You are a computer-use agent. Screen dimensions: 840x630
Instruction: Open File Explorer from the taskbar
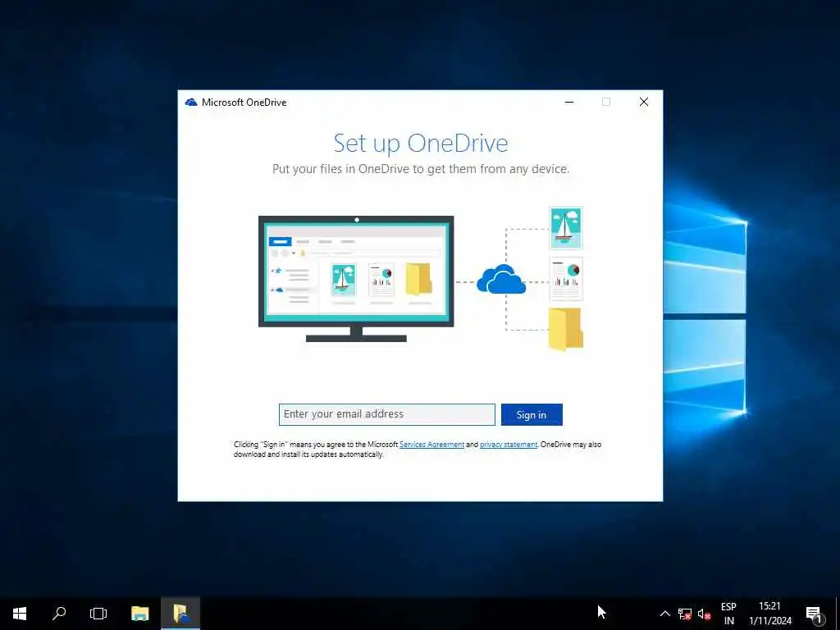139,614
